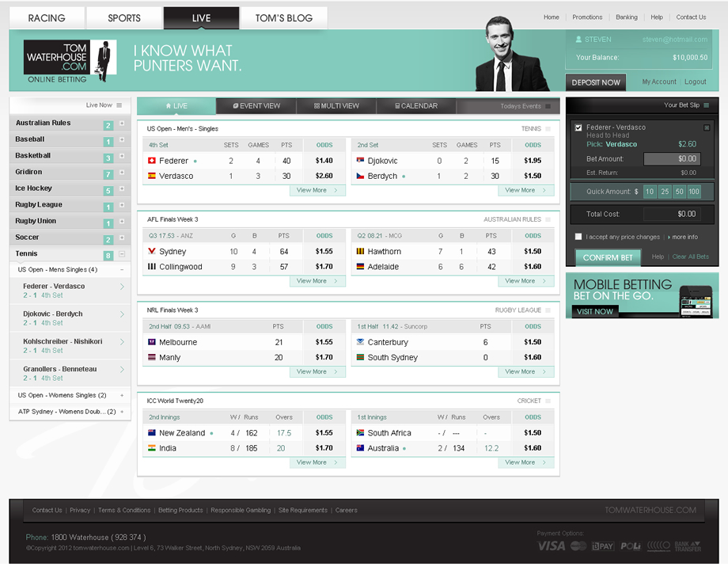This screenshot has height=574, width=728.
Task: Click the Collingwood team icon
Action: [151, 267]
